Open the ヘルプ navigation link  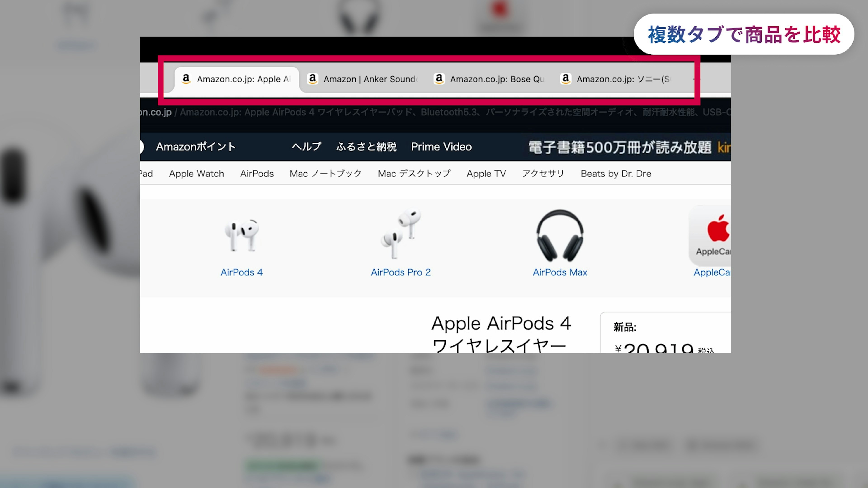306,147
